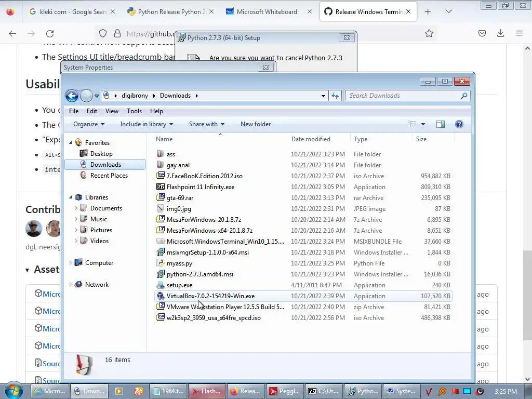Select the Flashpoint 11 Infinity.exe icon
Screen dimensions: 532x399
(161, 187)
